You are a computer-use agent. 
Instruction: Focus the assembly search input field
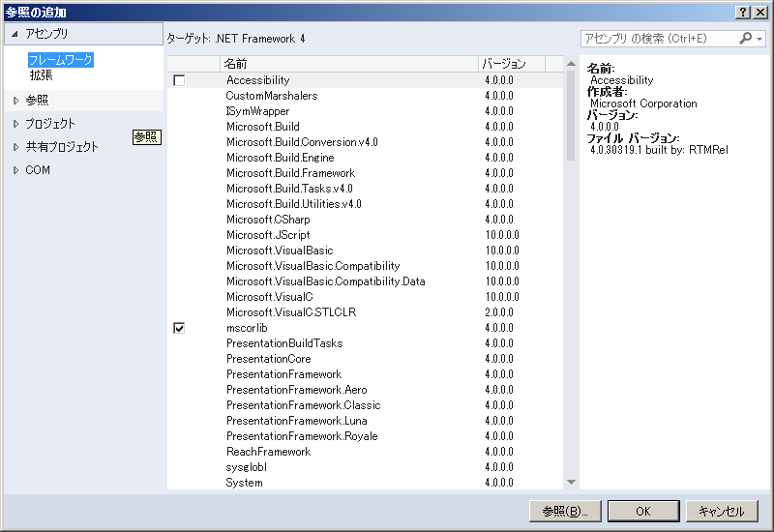point(658,39)
